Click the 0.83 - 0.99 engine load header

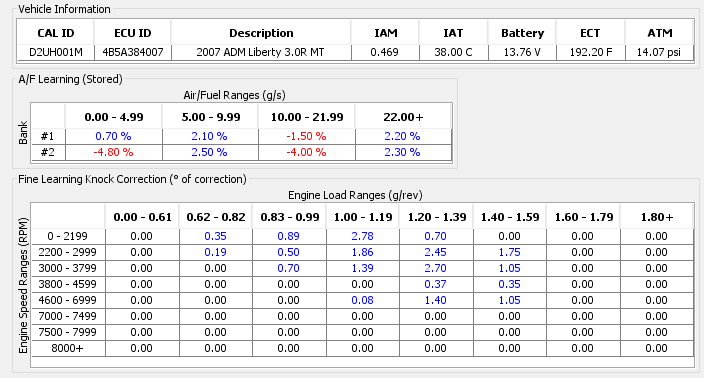pyautogui.click(x=290, y=217)
